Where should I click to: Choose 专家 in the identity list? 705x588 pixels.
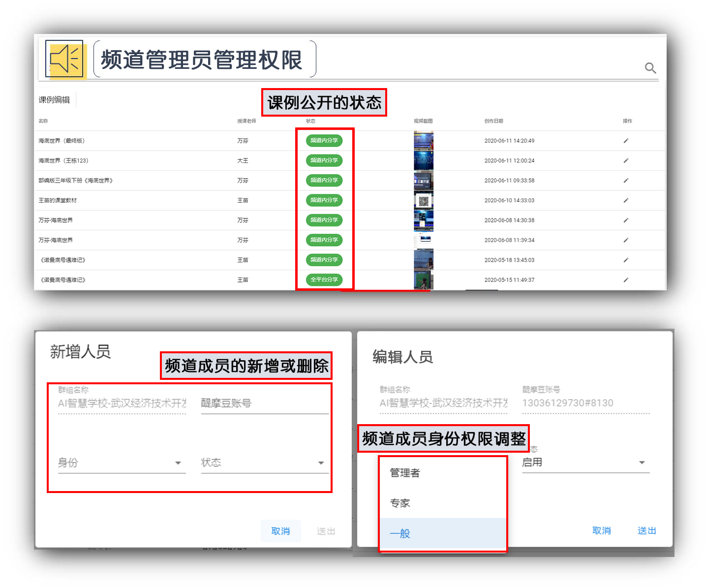pos(400,503)
